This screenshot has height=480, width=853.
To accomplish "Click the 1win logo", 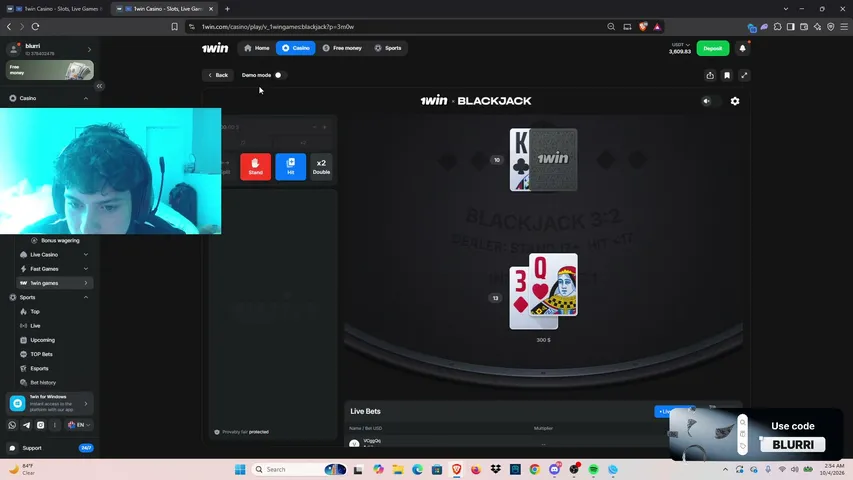I will click(x=215, y=48).
